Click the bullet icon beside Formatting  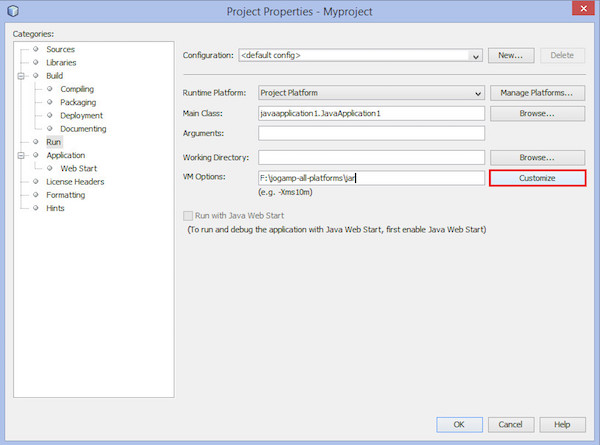coord(36,194)
